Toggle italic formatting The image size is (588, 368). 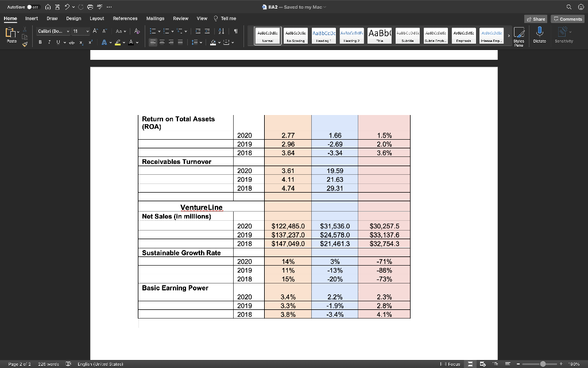point(49,43)
